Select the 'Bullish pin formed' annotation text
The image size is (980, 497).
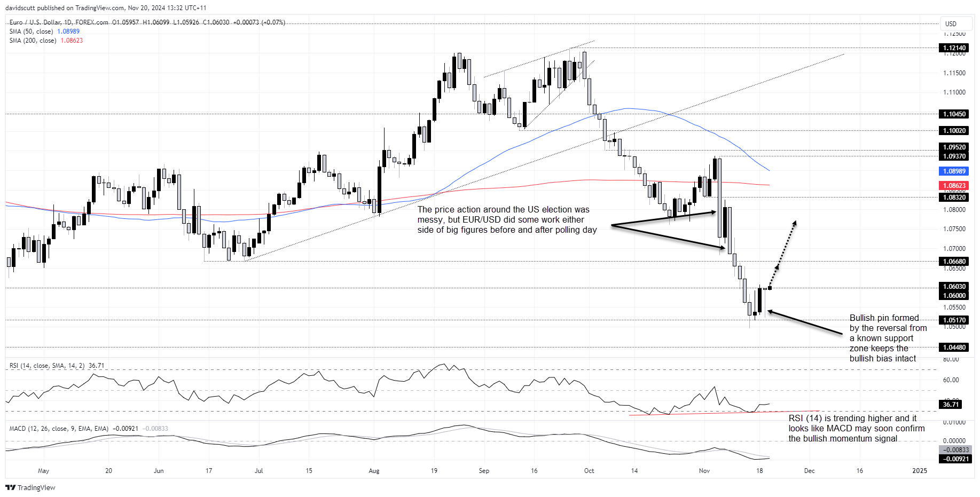(888, 338)
